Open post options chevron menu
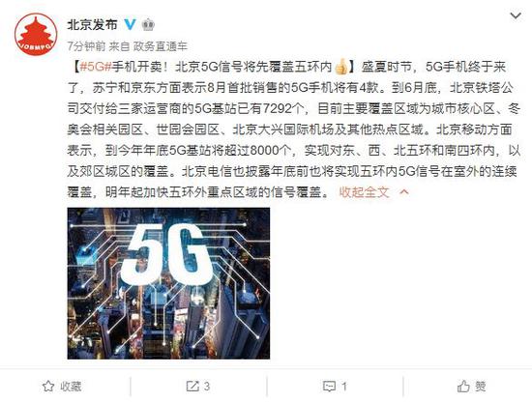 pos(516,15)
